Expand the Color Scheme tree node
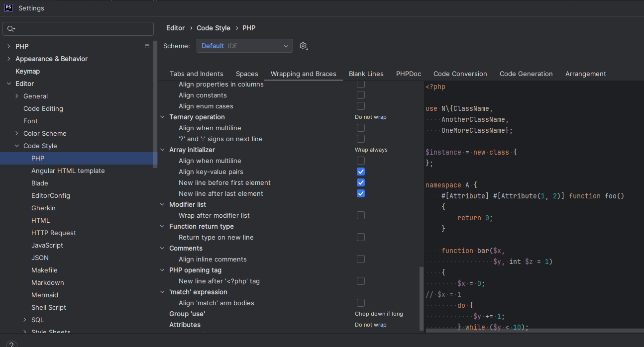 (17, 133)
